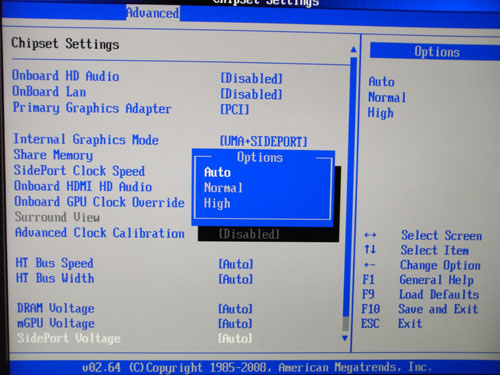The width and height of the screenshot is (500, 375).
Task: Choose High in the Options popup
Action: tap(217, 203)
